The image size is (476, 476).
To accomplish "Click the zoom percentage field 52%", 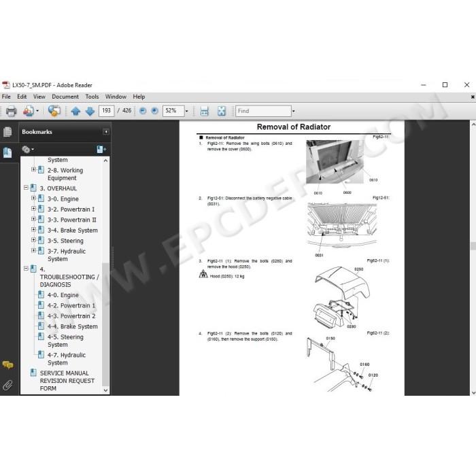I will point(173,111).
